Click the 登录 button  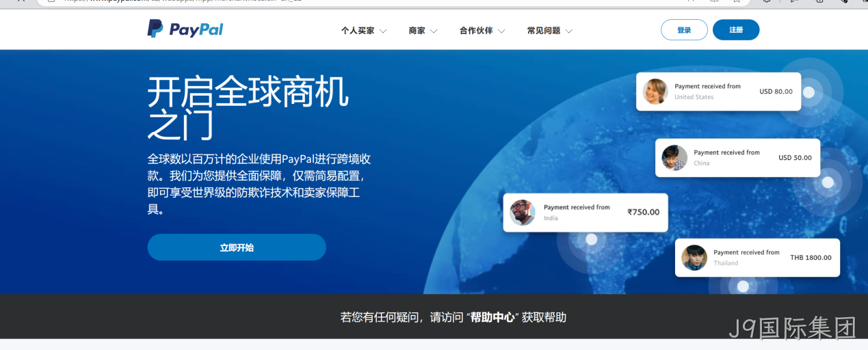[x=684, y=30]
